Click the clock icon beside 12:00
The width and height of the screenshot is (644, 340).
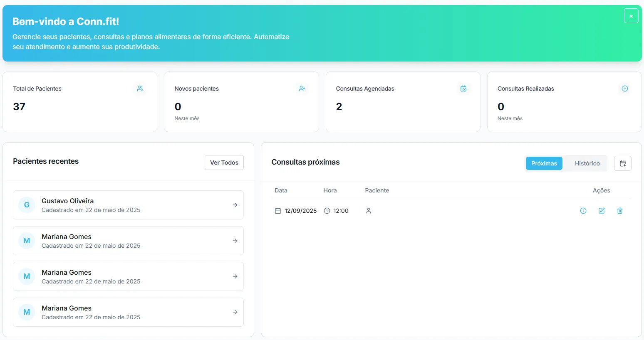(327, 211)
